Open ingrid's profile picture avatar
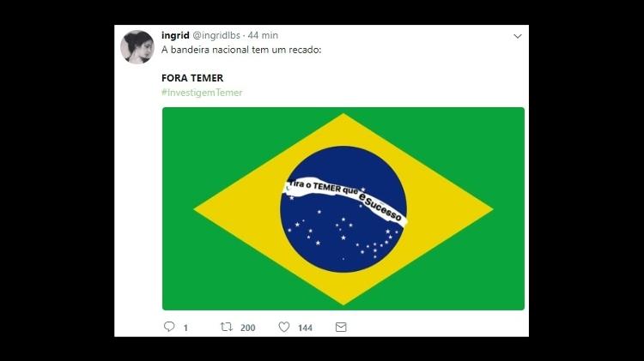This screenshot has height=361, width=644. coord(137,47)
